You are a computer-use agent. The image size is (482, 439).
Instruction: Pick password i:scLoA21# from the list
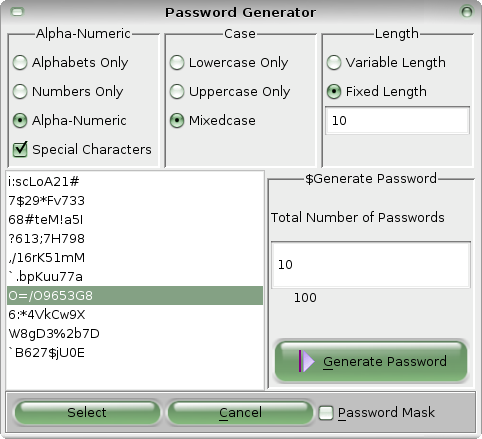tap(135, 182)
